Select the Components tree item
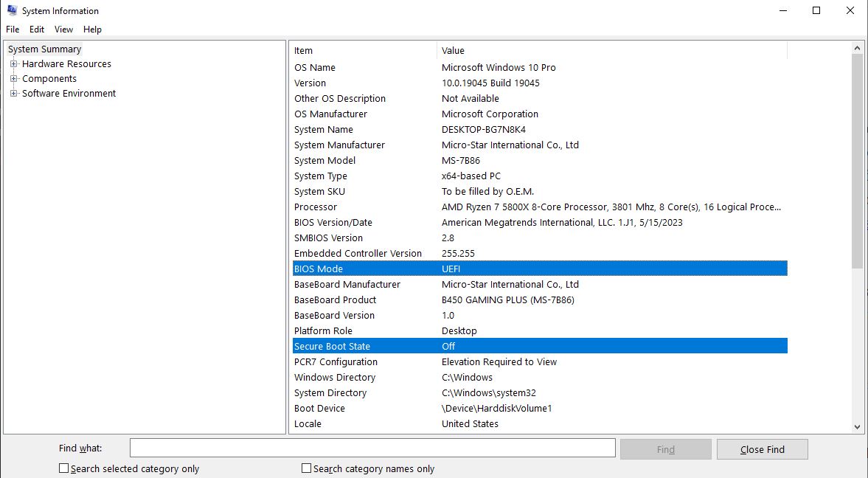Screen dimensions: 868x478 pyautogui.click(x=49, y=79)
